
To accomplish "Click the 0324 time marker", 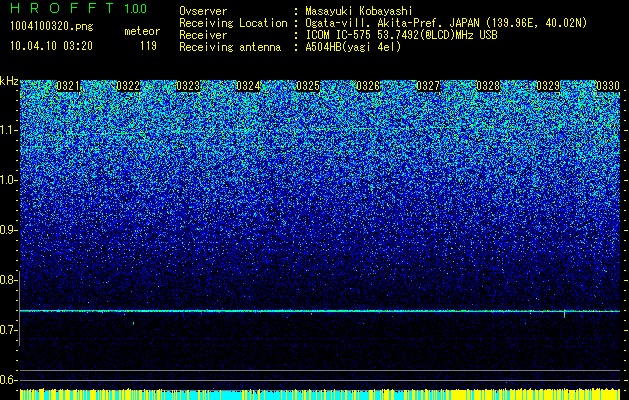I will (x=248, y=86).
